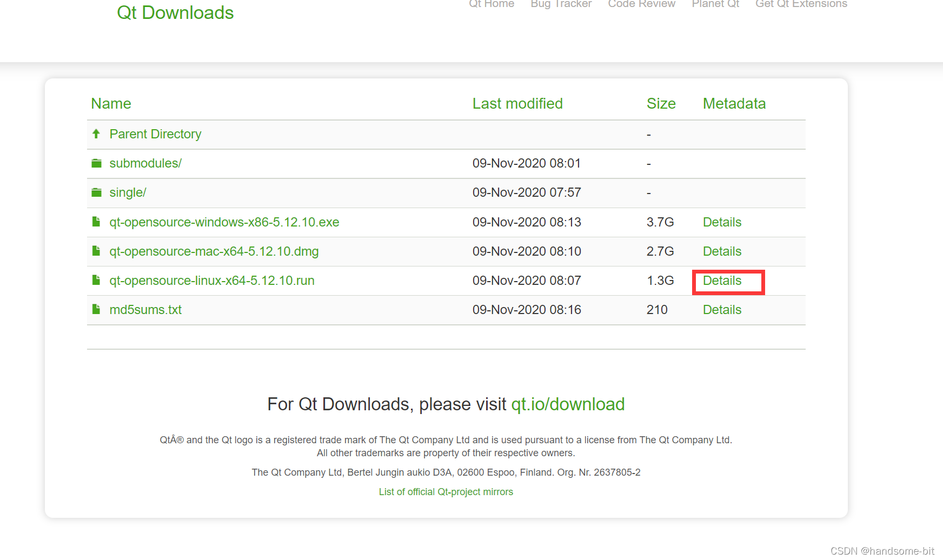Go to Qt Home in navigation
The image size is (943, 560).
coord(492,4)
